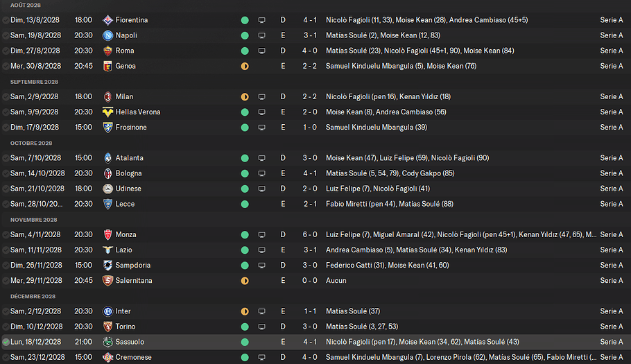
Task: Click the orange draw indicator on the Salernitana row
Action: click(x=245, y=281)
